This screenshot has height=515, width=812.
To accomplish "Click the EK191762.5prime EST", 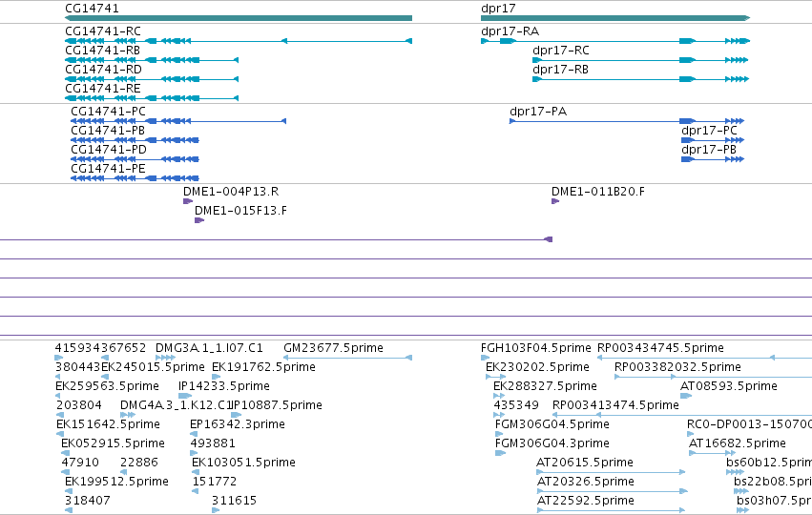I will click(216, 377).
